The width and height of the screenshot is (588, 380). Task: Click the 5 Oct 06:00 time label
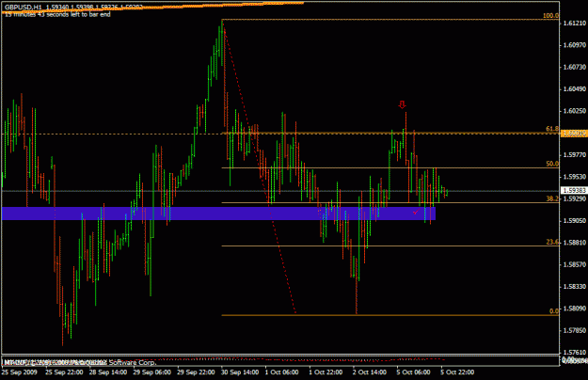[413, 372]
